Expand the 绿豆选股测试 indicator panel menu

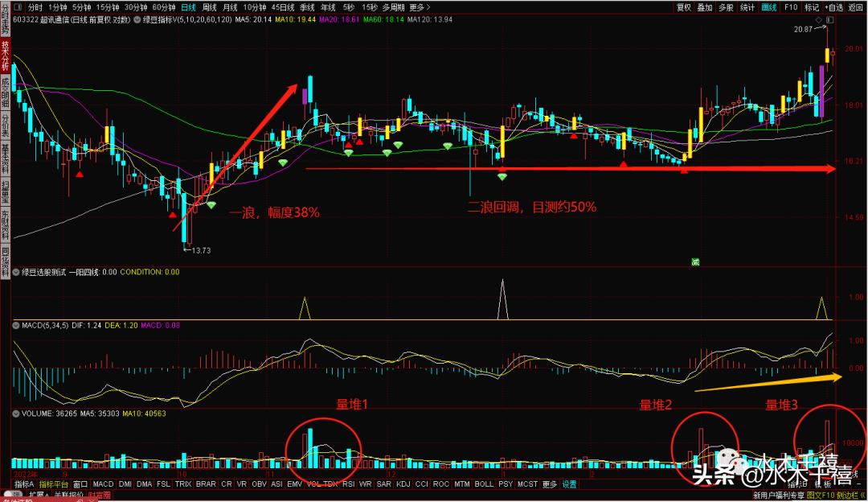click(16, 272)
